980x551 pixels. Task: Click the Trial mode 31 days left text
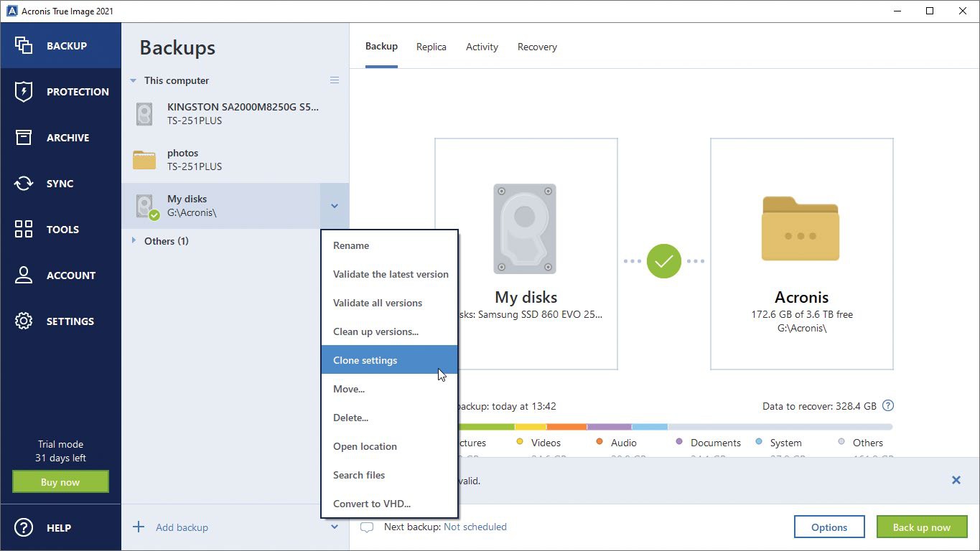[x=60, y=451]
